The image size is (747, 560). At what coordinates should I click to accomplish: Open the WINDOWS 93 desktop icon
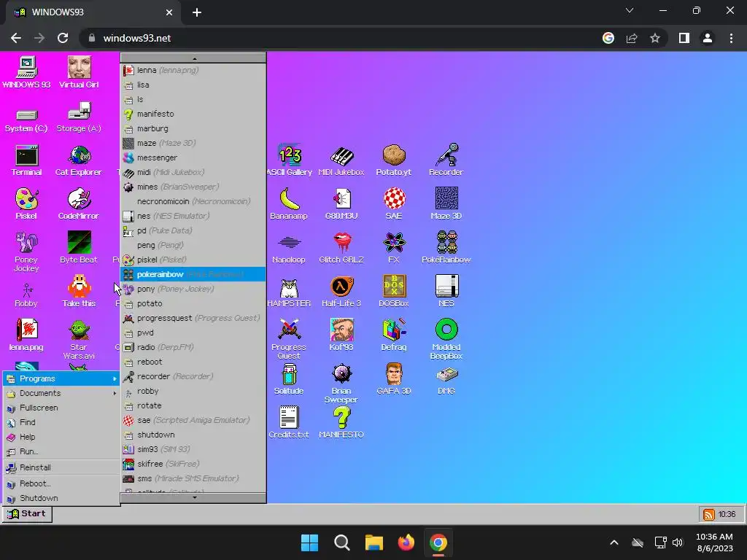[26, 72]
